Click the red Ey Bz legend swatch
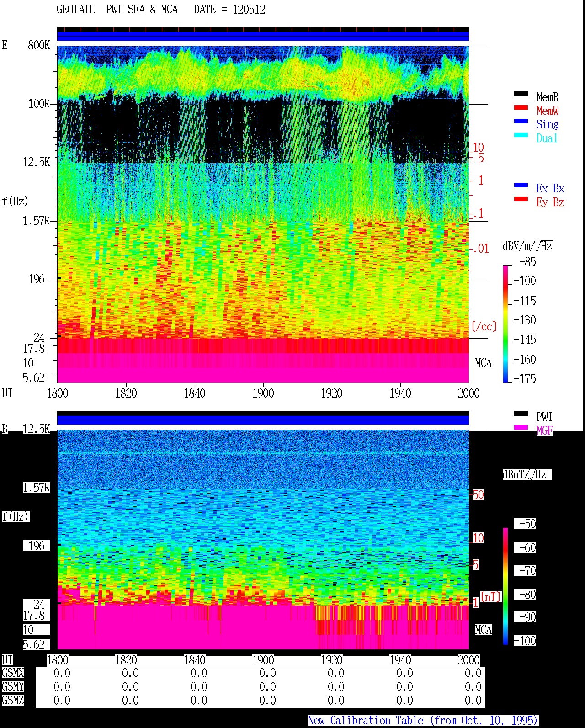Image resolution: width=585 pixels, height=728 pixels. tap(521, 199)
